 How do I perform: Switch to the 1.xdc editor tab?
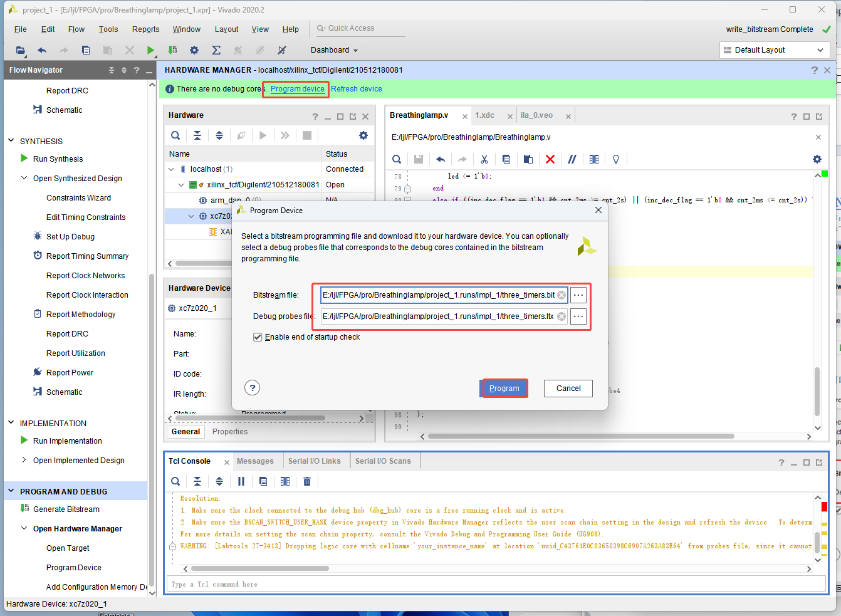[484, 115]
